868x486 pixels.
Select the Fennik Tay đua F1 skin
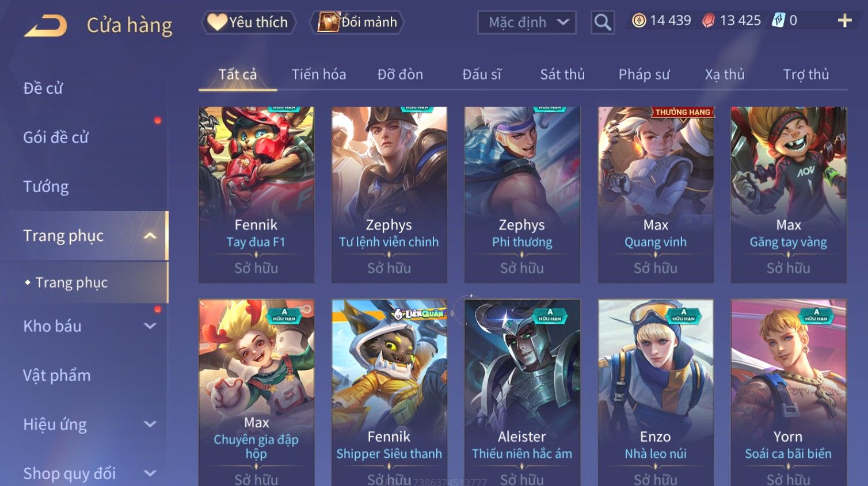pyautogui.click(x=256, y=194)
